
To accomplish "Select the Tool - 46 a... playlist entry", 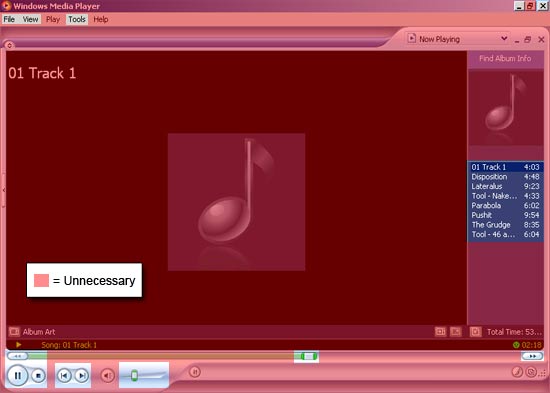I will point(505,234).
